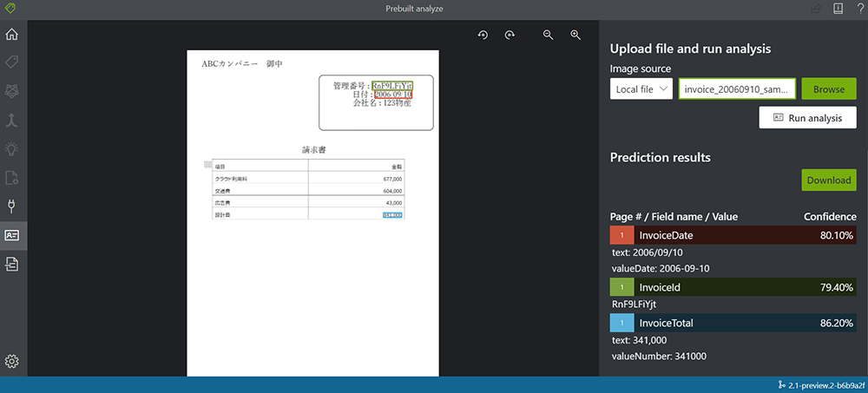Open the help question mark icon

coord(858,9)
